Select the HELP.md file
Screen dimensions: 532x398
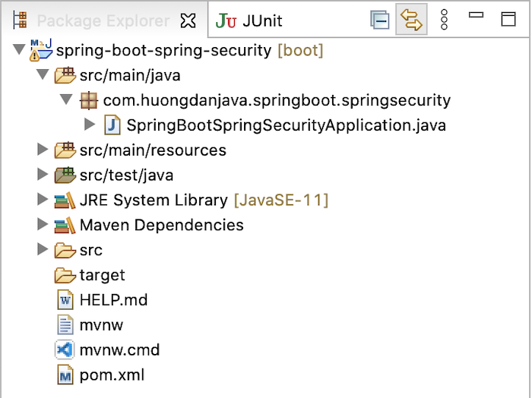click(x=103, y=300)
